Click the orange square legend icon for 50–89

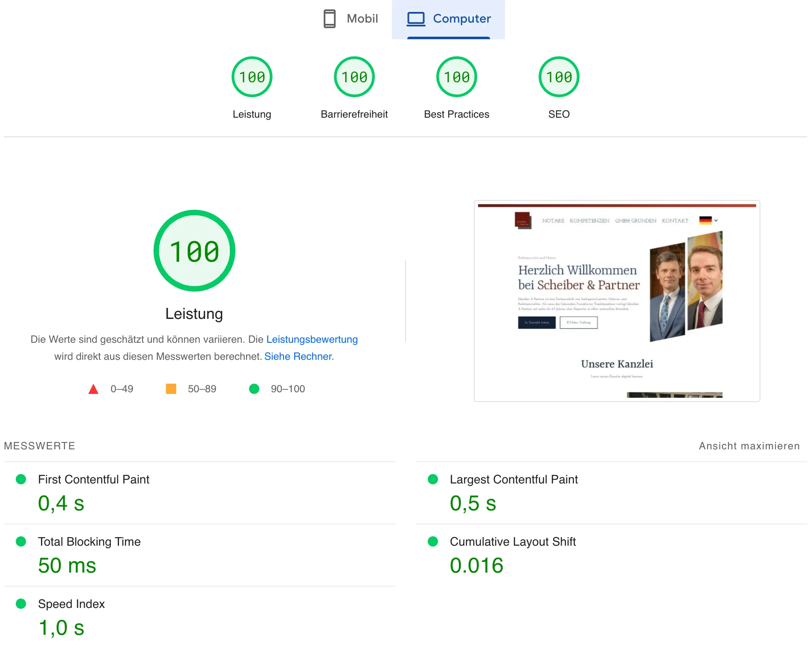click(171, 389)
